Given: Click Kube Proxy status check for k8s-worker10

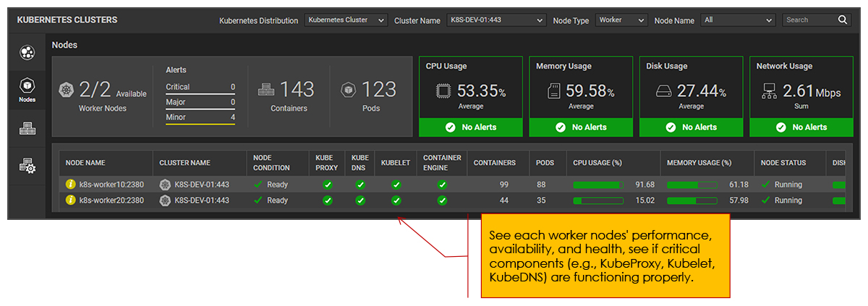Looking at the screenshot, I should pos(327,184).
